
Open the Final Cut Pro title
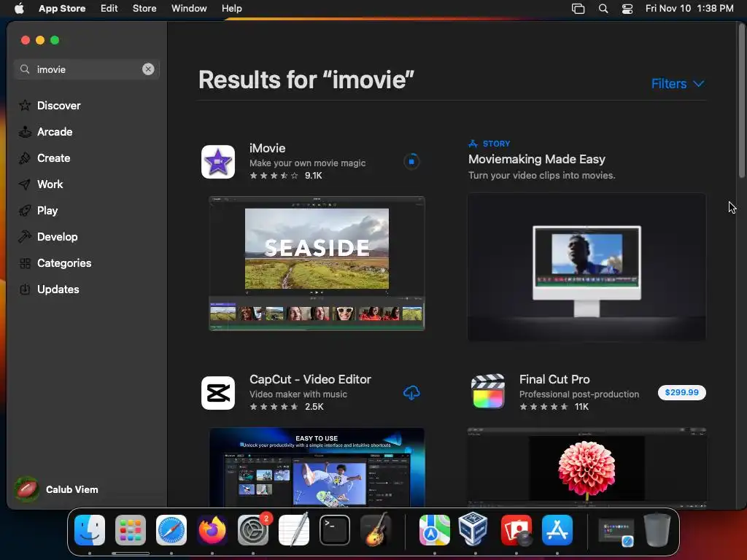[554, 379]
